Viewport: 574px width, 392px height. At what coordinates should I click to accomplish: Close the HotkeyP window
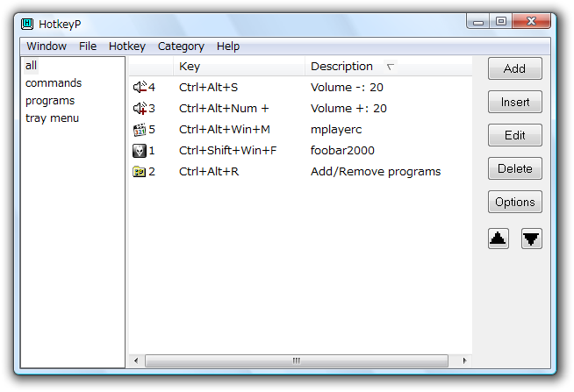tap(532, 22)
